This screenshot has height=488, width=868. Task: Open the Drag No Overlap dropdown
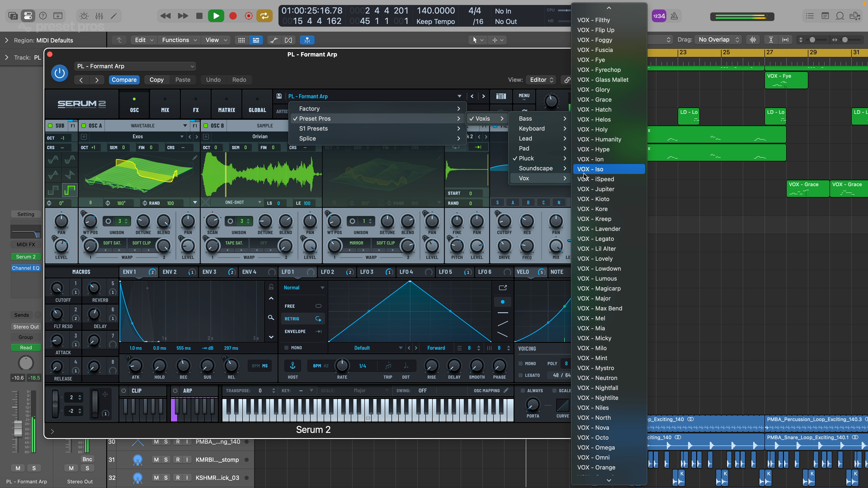pyautogui.click(x=718, y=40)
